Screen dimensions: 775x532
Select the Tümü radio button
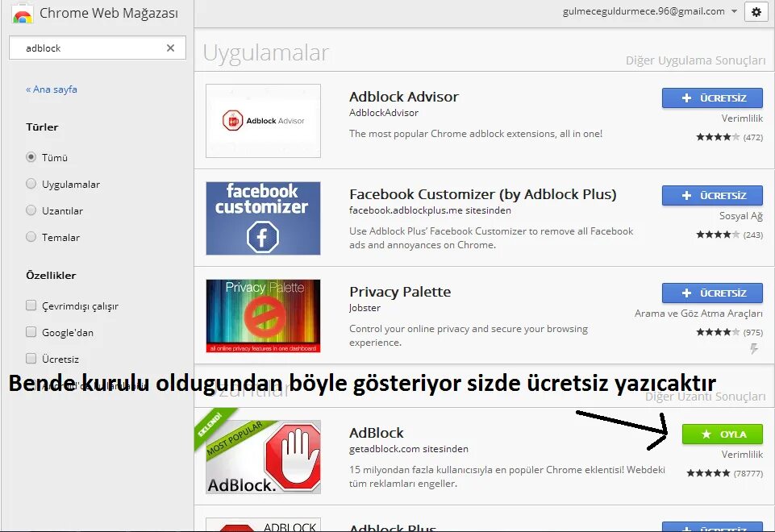tap(31, 157)
